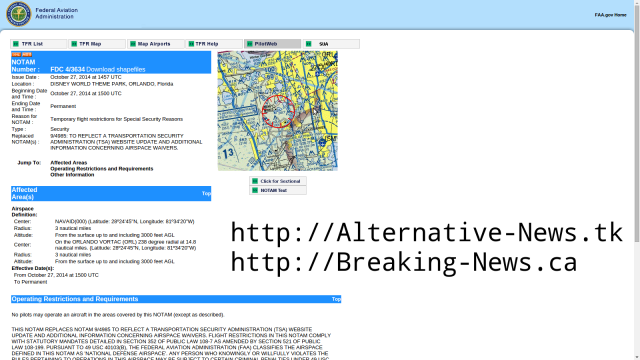The image size is (640, 360).
Task: Click 'To Permanent' effective date text
Action: point(31,282)
